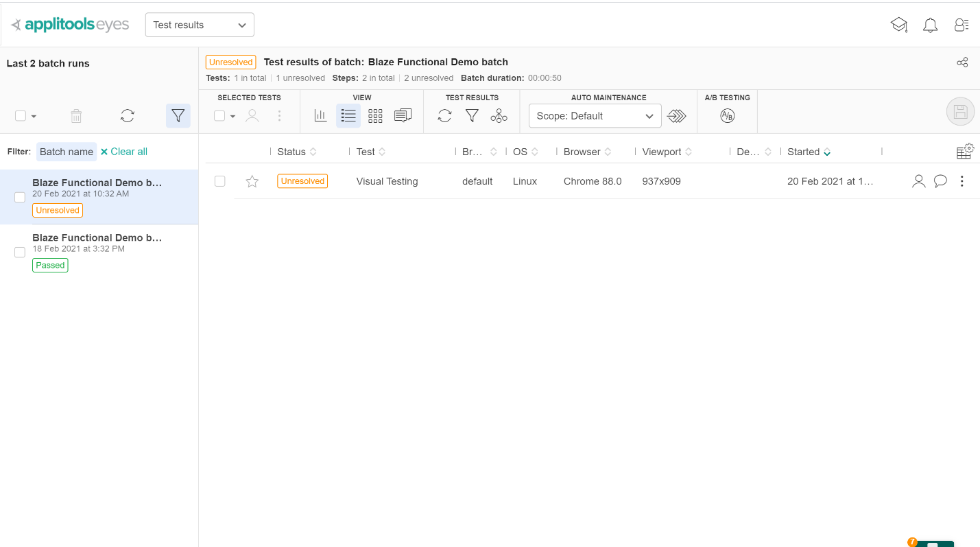Switch to list view
980x547 pixels.
point(348,116)
